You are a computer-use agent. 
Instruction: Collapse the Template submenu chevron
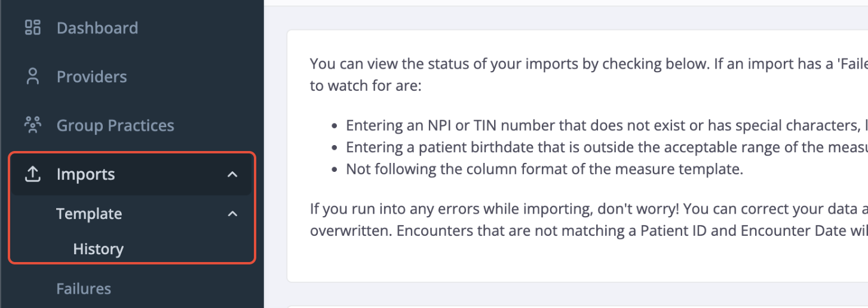(x=232, y=214)
